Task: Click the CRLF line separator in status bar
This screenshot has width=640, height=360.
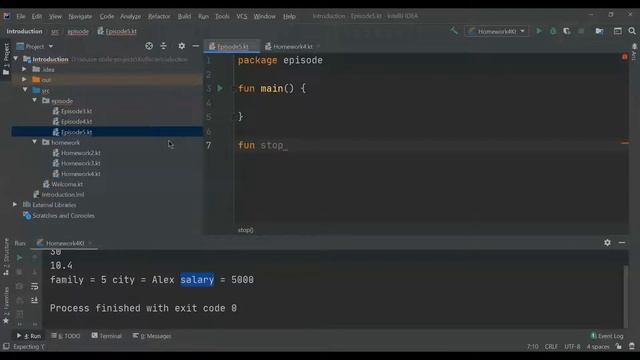Action: [x=551, y=347]
